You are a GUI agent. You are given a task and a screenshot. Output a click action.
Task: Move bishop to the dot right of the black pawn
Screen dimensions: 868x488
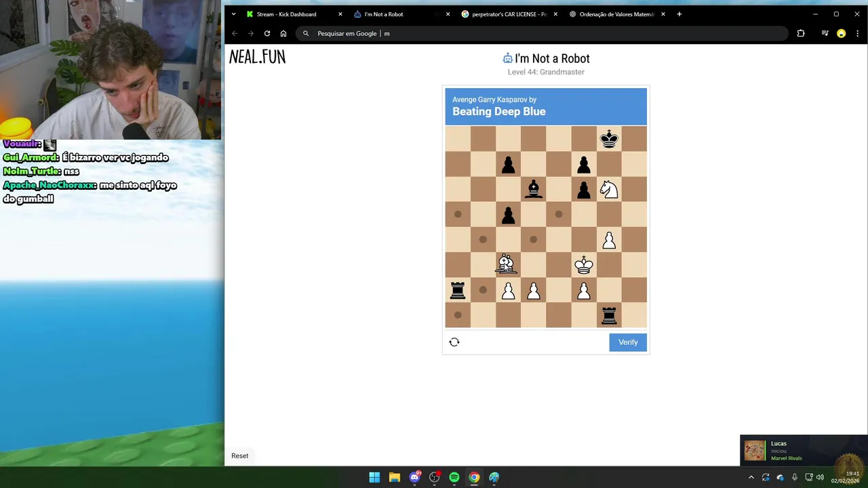pos(559,214)
